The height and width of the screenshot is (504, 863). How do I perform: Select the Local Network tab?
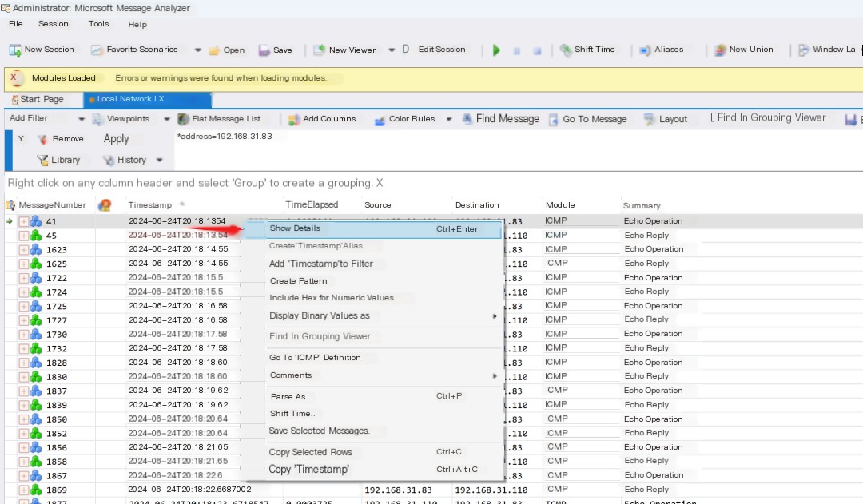148,99
